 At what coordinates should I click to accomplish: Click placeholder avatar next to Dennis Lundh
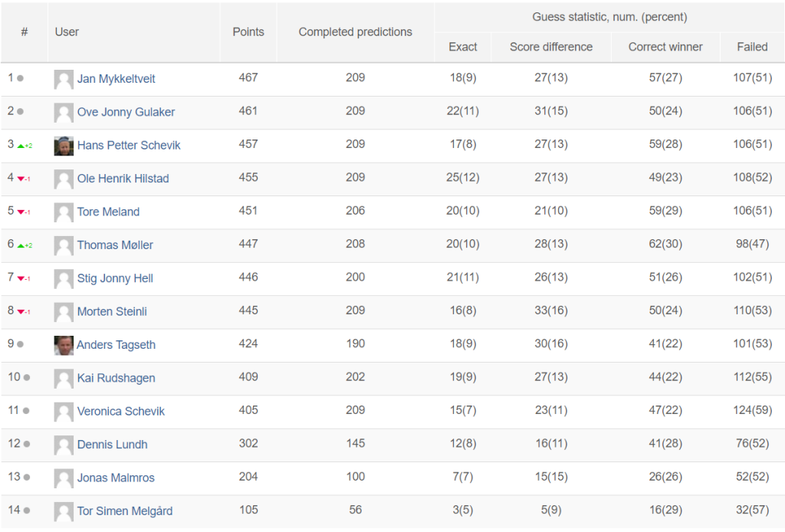(64, 445)
